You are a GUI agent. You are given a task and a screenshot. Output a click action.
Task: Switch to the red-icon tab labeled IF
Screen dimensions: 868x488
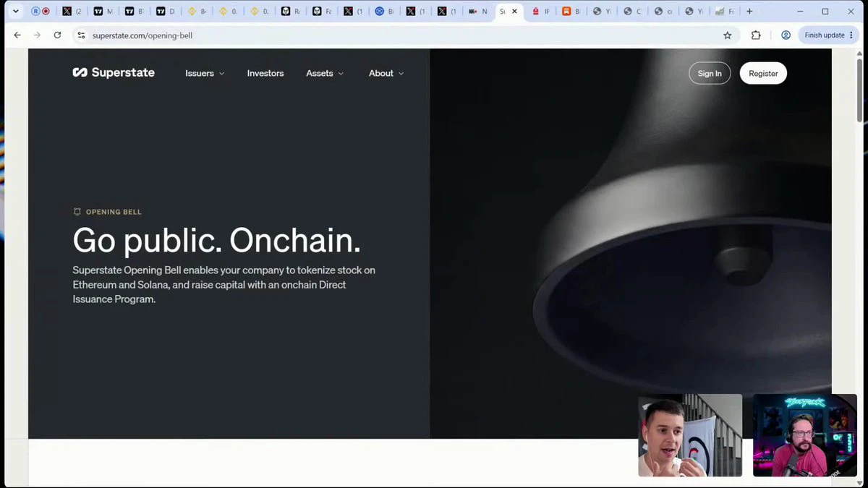(x=540, y=12)
